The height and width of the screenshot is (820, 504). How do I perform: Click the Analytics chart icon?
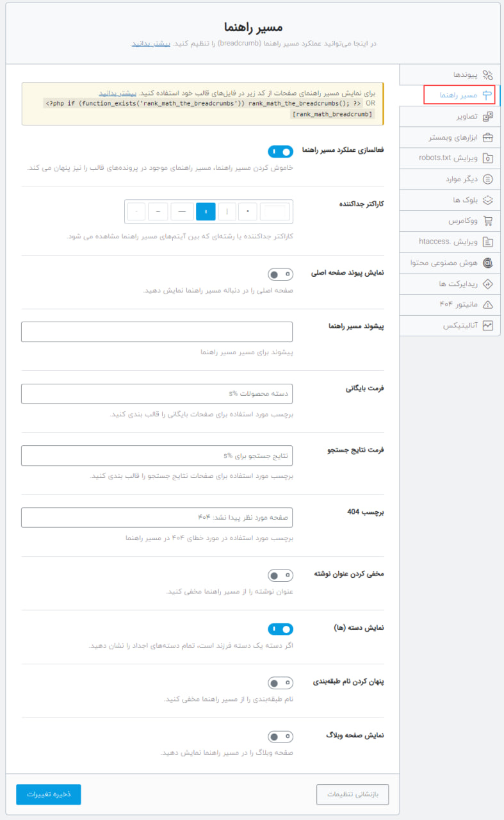(x=488, y=325)
